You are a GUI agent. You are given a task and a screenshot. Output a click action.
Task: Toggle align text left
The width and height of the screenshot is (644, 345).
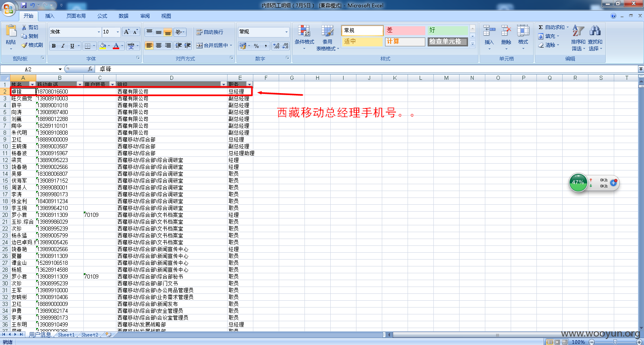pyautogui.click(x=149, y=46)
